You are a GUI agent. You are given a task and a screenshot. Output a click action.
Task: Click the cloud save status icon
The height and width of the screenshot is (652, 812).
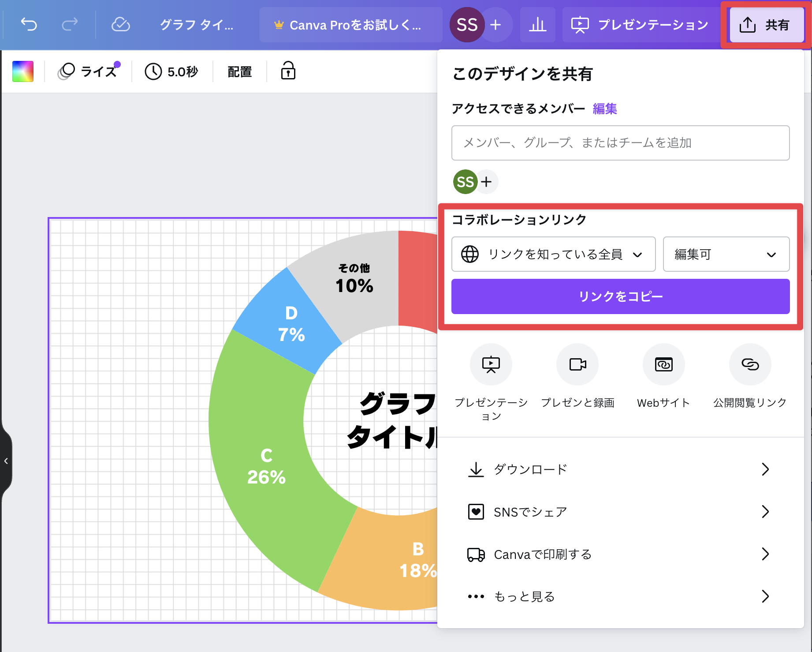coord(120,25)
